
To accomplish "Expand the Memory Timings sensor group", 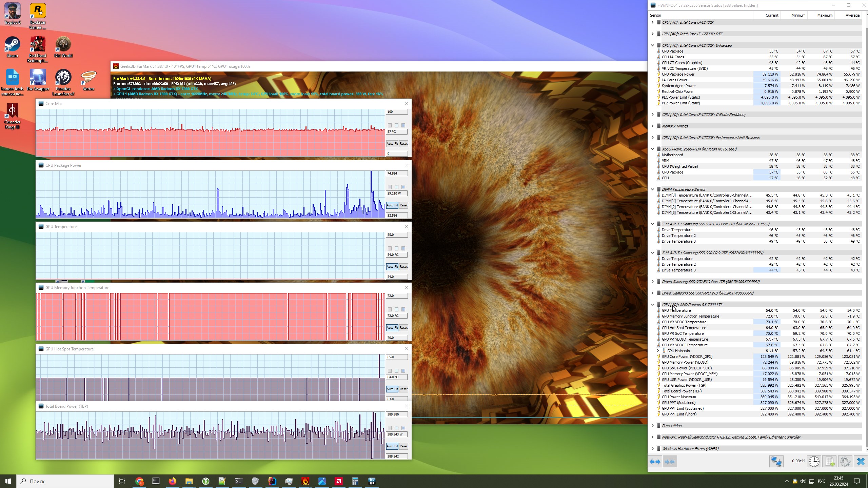I will [x=652, y=126].
